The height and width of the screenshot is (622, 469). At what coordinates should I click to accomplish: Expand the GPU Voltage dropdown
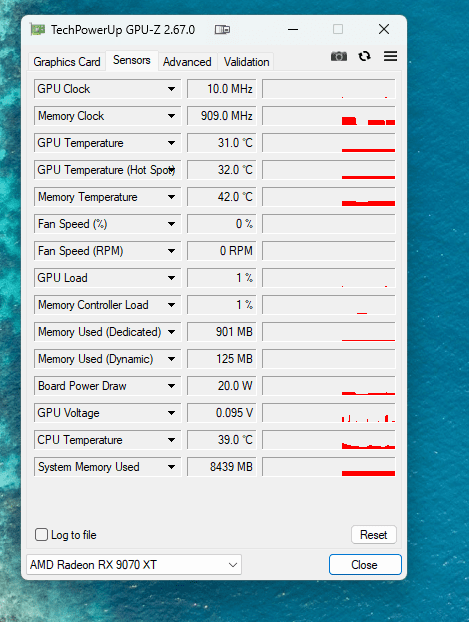coord(171,413)
